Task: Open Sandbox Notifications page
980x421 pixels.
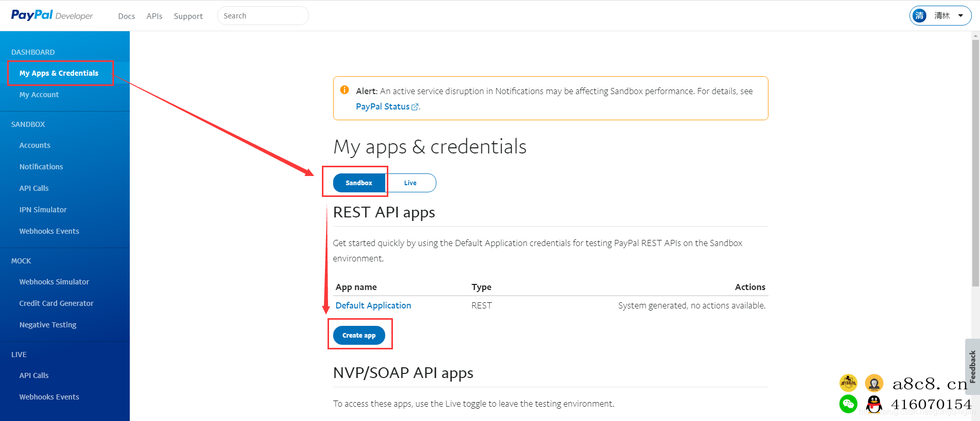Action: coord(41,167)
